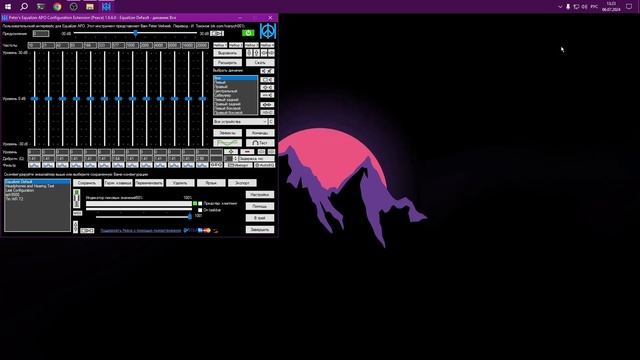The width and height of the screenshot is (640, 360).
Task: Click the Удалить (delete) button
Action: 180,183
